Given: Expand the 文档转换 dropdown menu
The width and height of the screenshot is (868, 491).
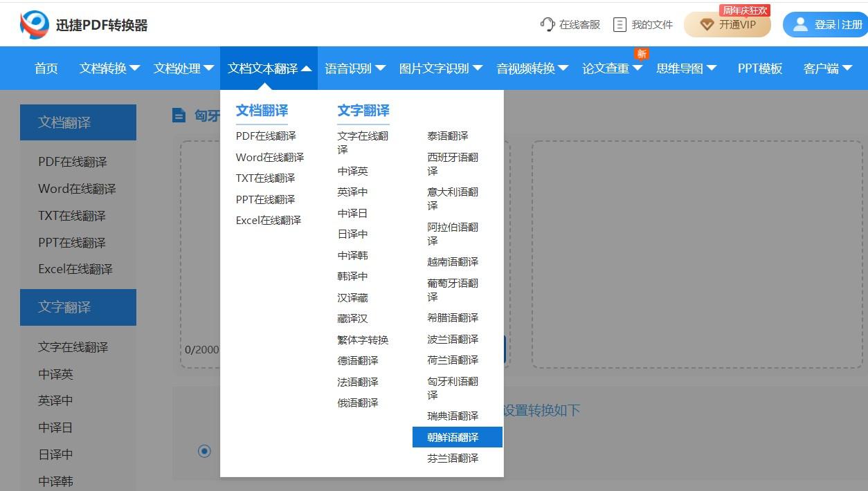Looking at the screenshot, I should click(x=109, y=68).
